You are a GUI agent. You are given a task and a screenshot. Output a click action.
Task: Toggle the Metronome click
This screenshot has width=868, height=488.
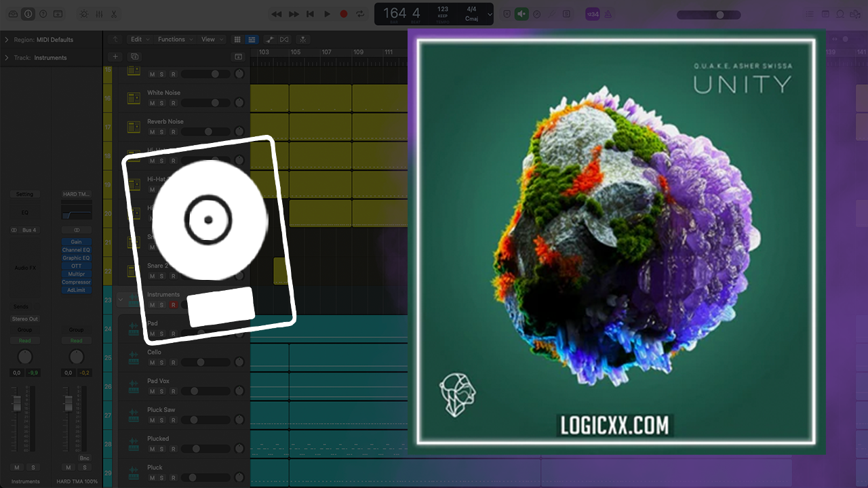click(x=608, y=14)
